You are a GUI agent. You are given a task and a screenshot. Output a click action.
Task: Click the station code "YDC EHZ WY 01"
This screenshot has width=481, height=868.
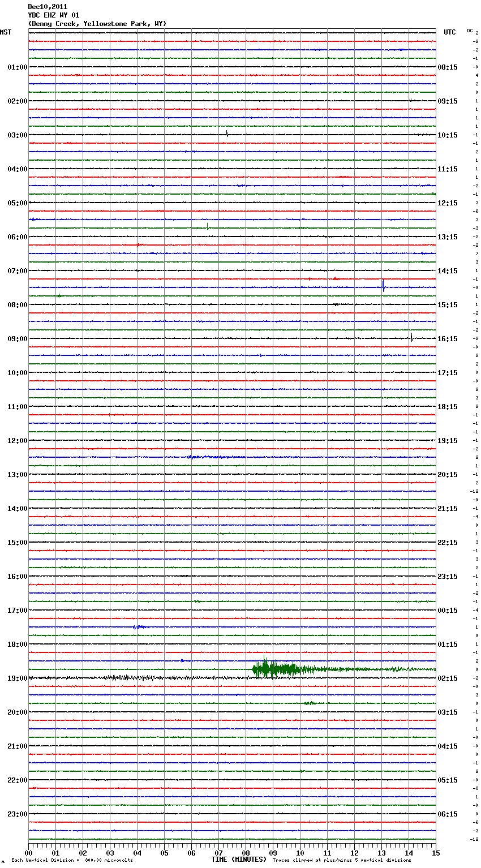54,15
